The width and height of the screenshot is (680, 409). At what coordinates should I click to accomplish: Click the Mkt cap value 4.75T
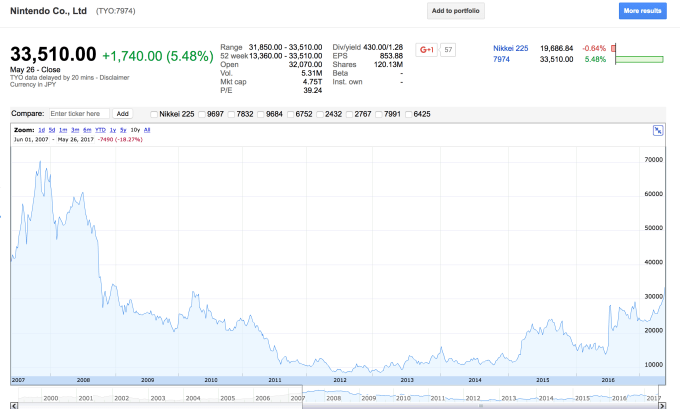coord(312,82)
